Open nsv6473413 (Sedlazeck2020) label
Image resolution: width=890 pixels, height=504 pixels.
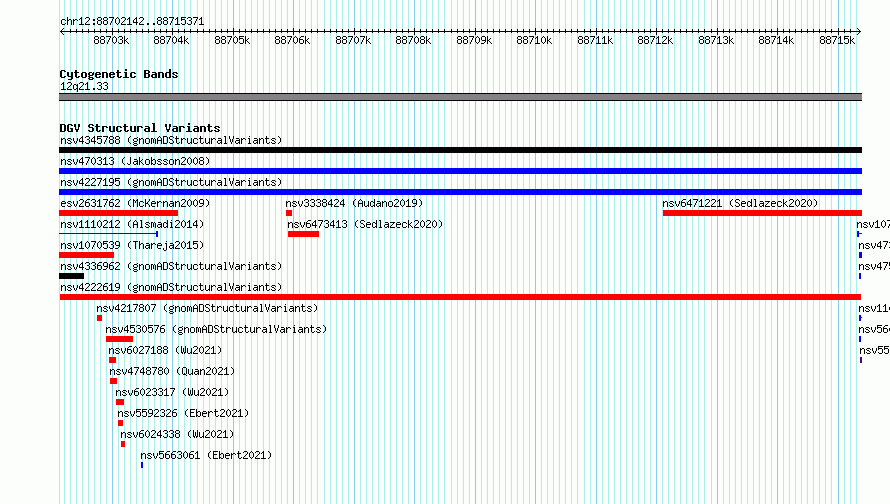365,224
